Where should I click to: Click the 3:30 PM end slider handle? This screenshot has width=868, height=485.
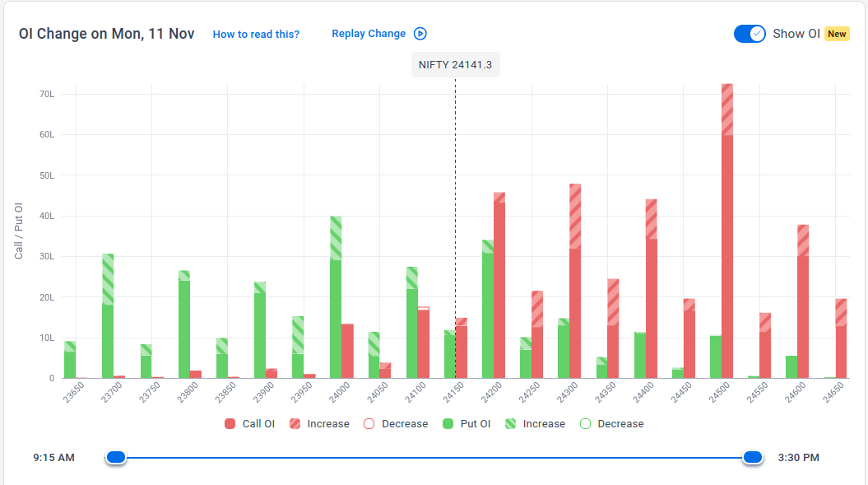[752, 457]
